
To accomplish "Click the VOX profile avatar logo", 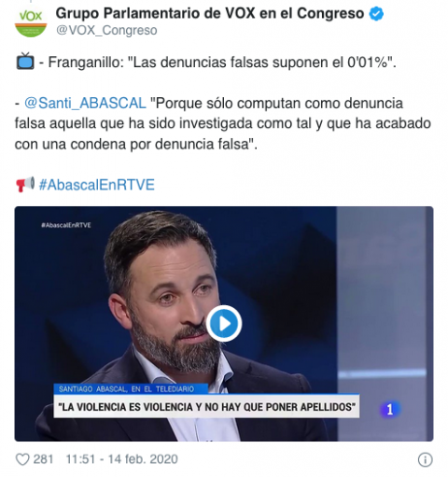I will pyautogui.click(x=31, y=21).
